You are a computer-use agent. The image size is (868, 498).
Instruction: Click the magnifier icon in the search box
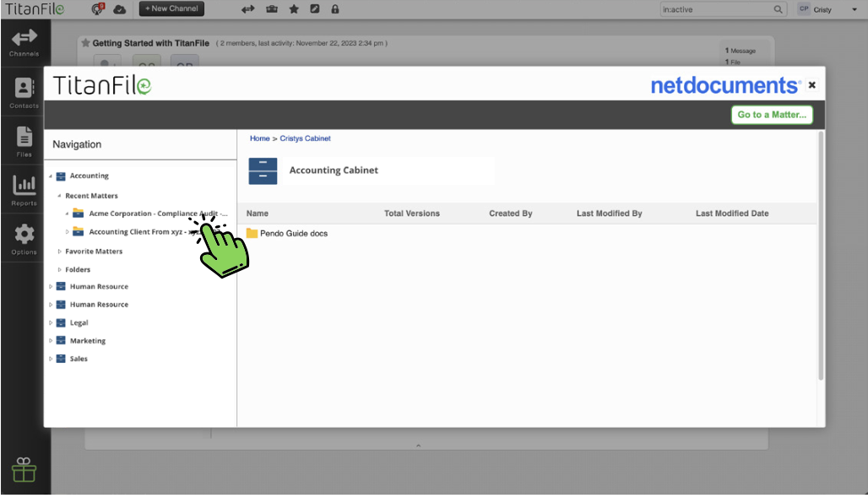[x=778, y=9]
